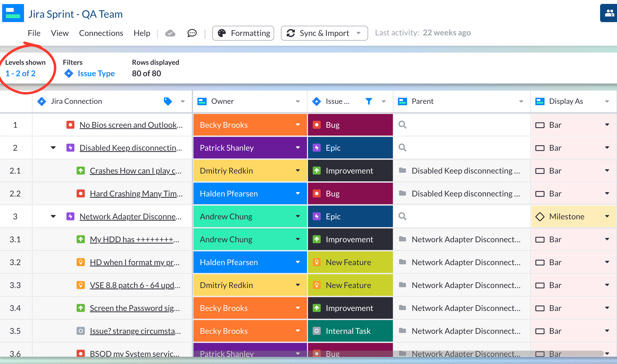Open the No Bios screen and Outlook issue link
Image resolution: width=617 pixels, height=364 pixels.
(x=131, y=125)
